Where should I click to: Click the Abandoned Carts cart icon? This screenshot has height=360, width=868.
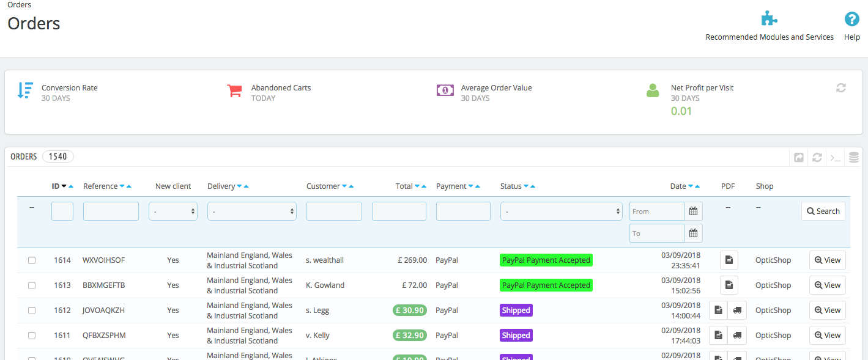click(x=234, y=90)
